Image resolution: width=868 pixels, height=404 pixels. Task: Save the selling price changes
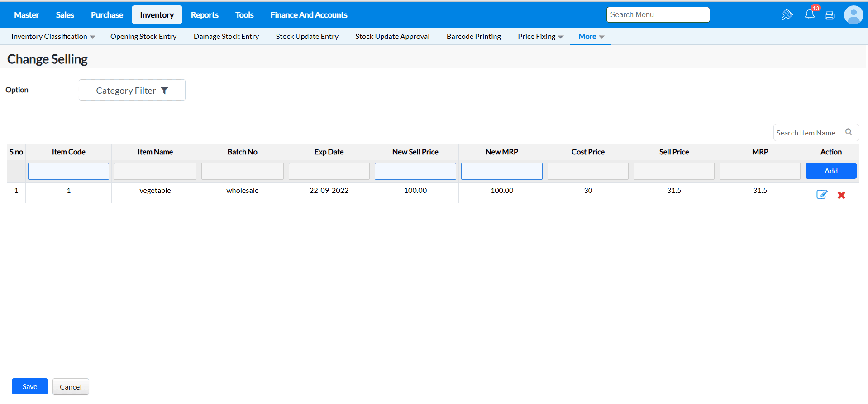(30, 386)
